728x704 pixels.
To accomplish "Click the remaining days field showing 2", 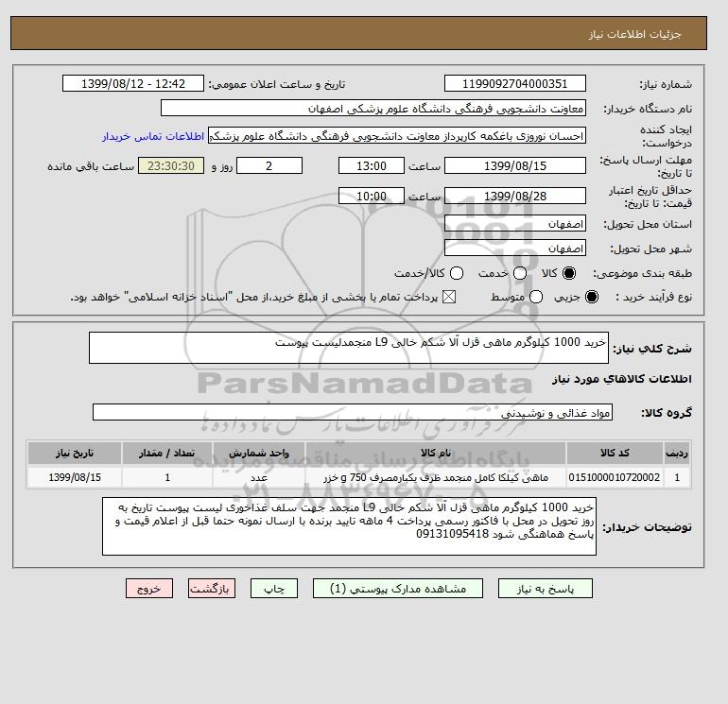I will [x=269, y=165].
